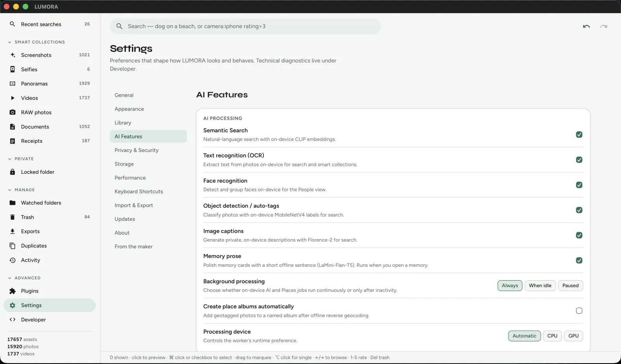Click the Screenshots sparkle icon
The width and height of the screenshot is (621, 364).
12,55
